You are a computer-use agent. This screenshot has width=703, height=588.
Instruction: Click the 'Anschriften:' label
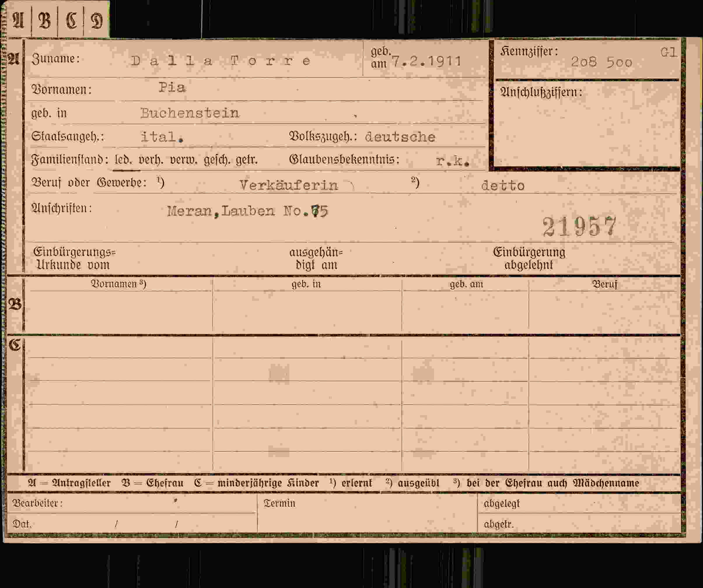tap(62, 208)
